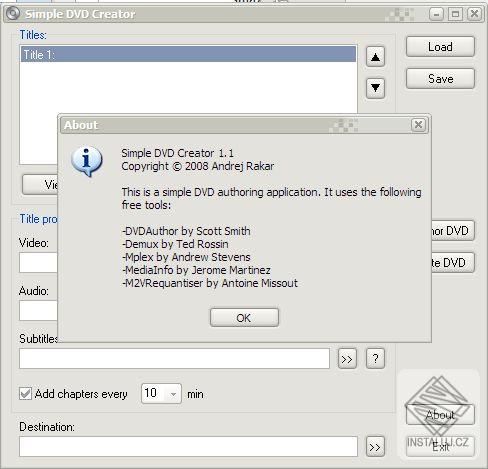The height and width of the screenshot is (469, 488).
Task: Click the subtitles help question mark button
Action: [375, 359]
